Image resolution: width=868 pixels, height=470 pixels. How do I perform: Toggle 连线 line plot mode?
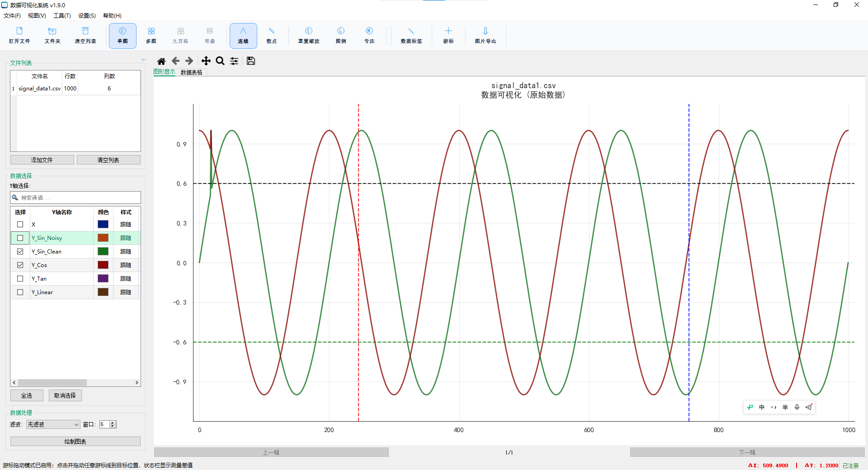(x=243, y=35)
